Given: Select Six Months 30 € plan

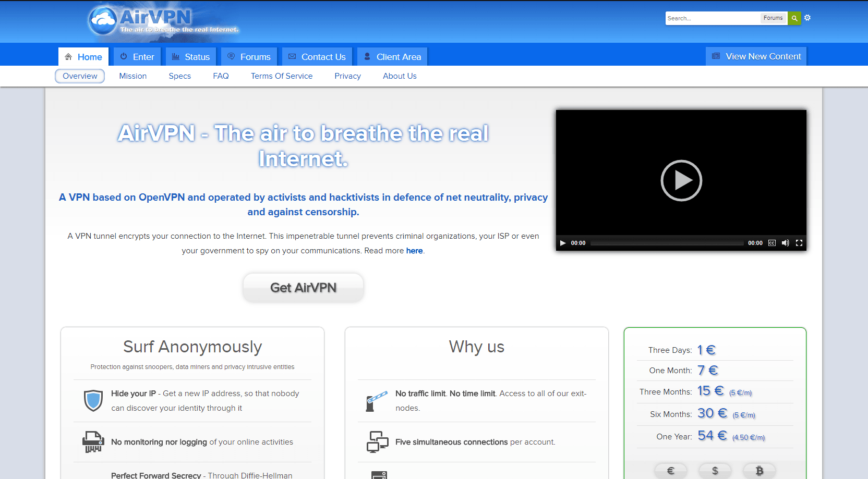Looking at the screenshot, I should (x=715, y=414).
